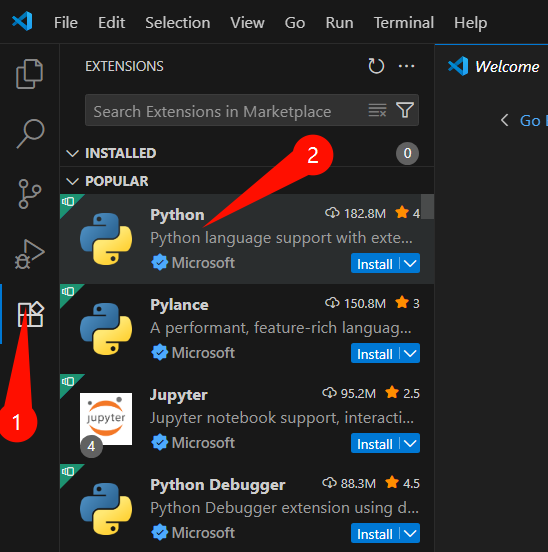
Task: Click recommended ribbon on Pylance extension
Action: pos(68,292)
